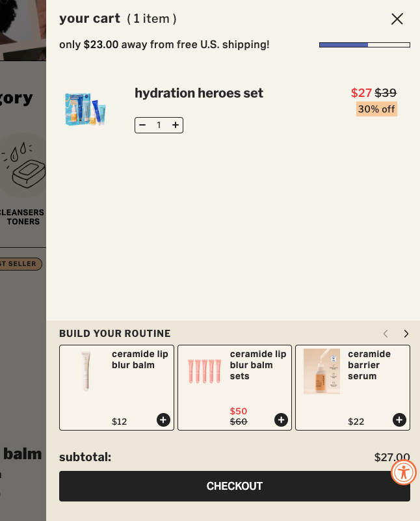Open the hydration heroes set product page

(198, 93)
